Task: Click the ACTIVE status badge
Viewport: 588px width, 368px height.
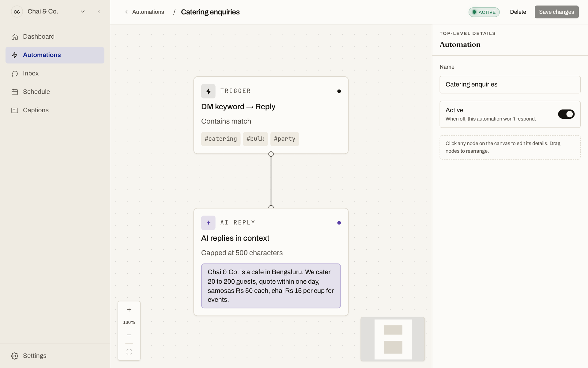Action: [x=484, y=12]
